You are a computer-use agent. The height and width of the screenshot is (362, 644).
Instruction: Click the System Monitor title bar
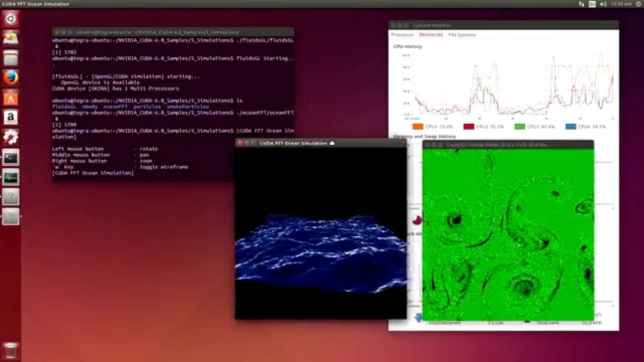(504, 25)
